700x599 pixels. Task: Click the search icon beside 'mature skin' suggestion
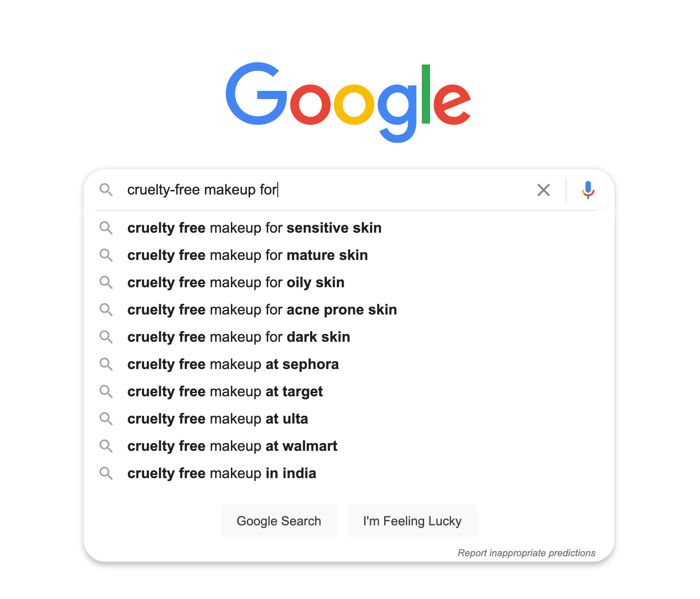[x=106, y=255]
